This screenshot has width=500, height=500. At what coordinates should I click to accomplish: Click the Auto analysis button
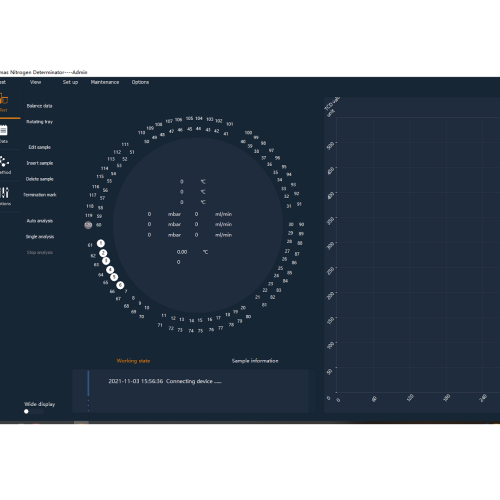[40, 221]
